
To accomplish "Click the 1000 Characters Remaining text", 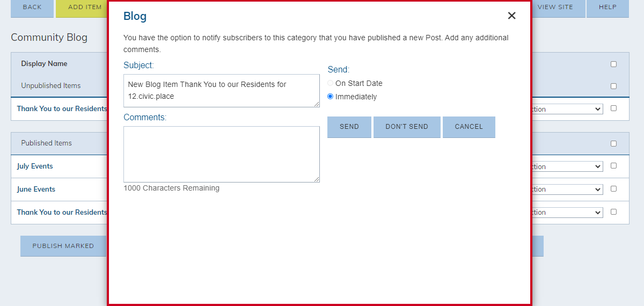I will pos(171,188).
